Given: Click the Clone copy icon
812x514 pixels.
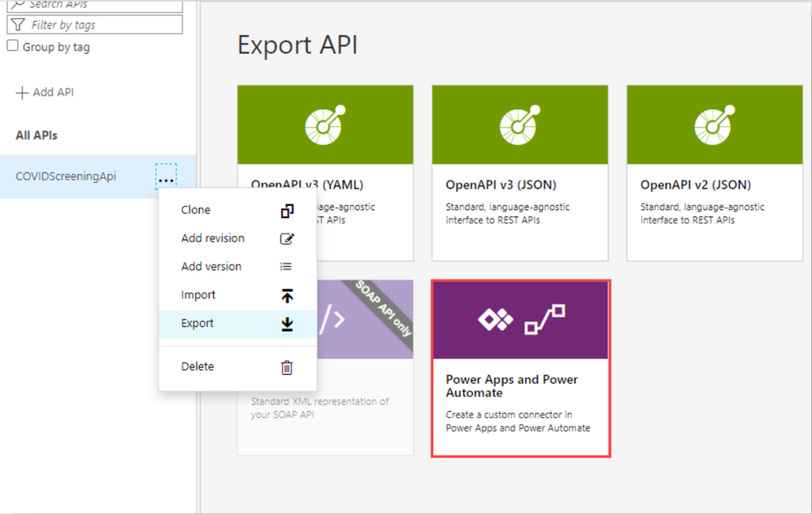Looking at the screenshot, I should point(287,211).
